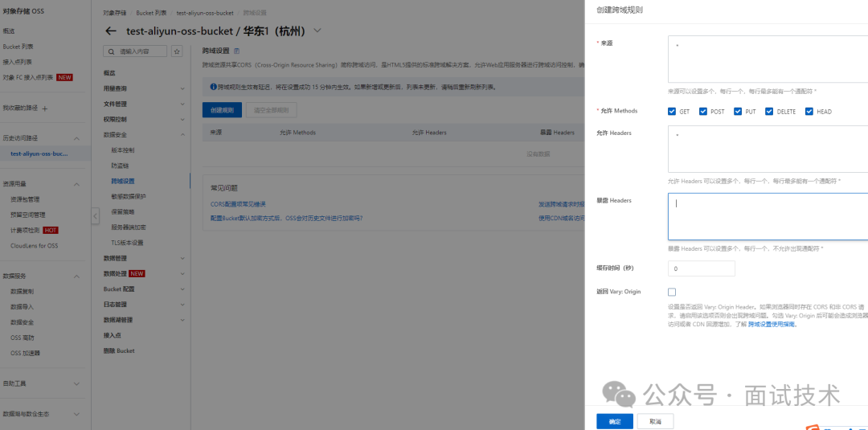Open the access point list item
Screen dimensions: 868x430
[17, 62]
